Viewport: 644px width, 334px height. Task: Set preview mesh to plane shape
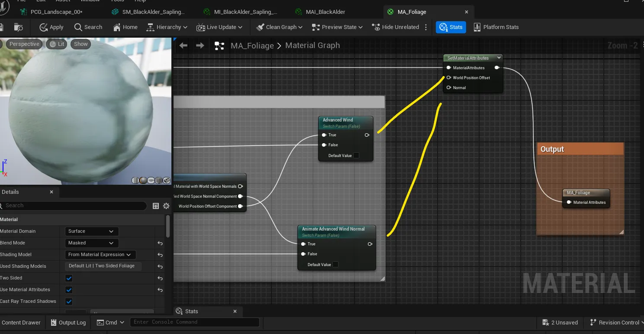[151, 180]
